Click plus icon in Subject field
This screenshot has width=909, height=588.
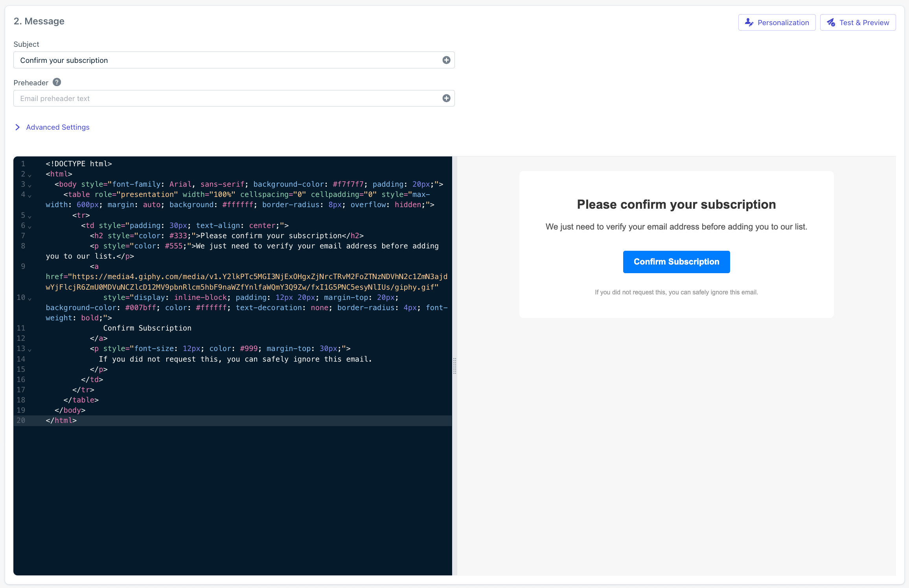[x=446, y=60]
